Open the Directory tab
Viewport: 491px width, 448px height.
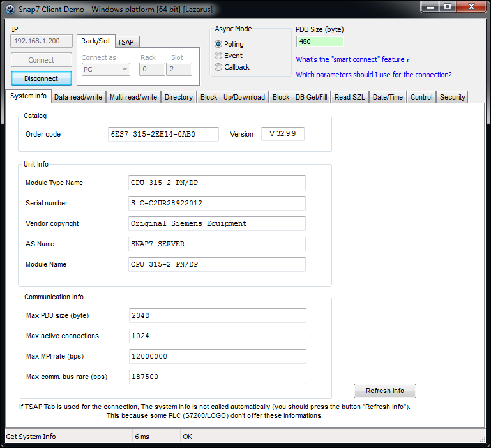pos(179,97)
